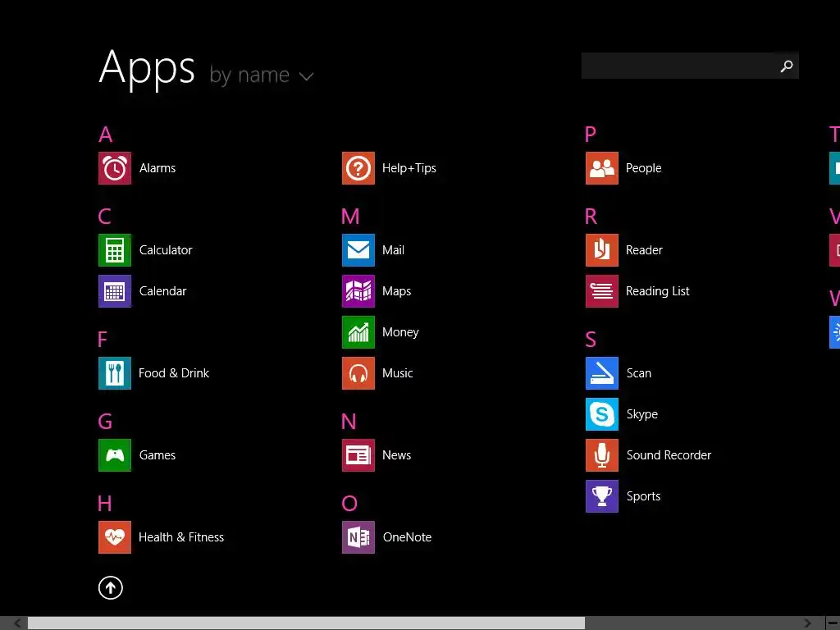The image size is (840, 630).
Task: Click the 'OneNote' app label
Action: [407, 537]
